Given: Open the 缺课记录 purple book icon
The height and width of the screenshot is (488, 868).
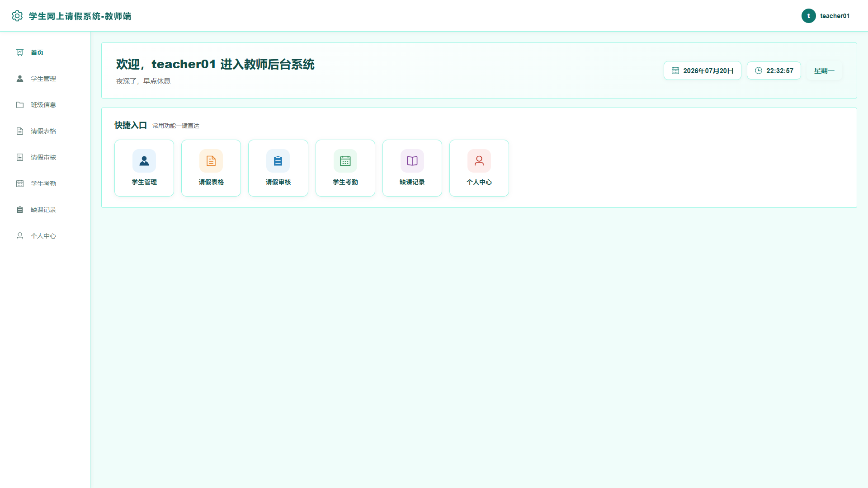Looking at the screenshot, I should tap(412, 161).
